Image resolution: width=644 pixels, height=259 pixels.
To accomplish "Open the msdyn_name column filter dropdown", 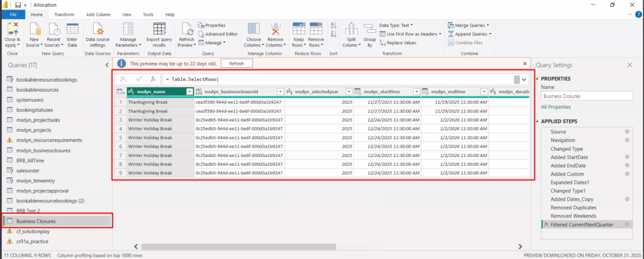I will pos(189,92).
